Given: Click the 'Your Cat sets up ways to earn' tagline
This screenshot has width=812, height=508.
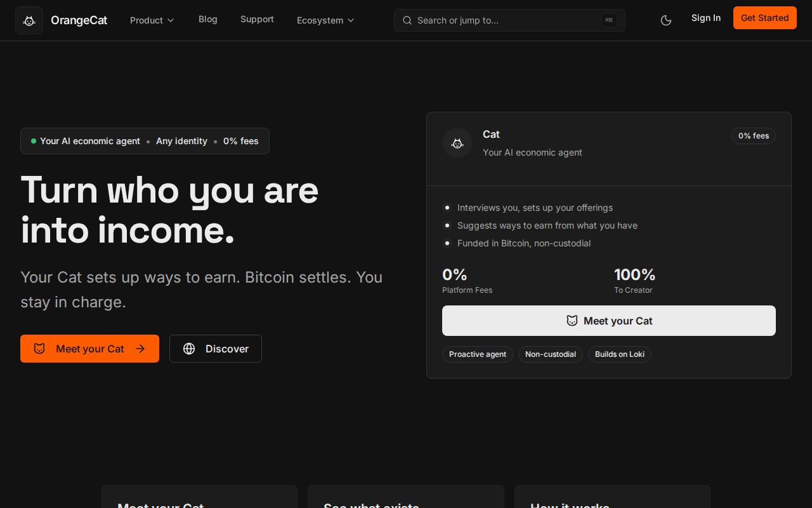Looking at the screenshot, I should 202,290.
